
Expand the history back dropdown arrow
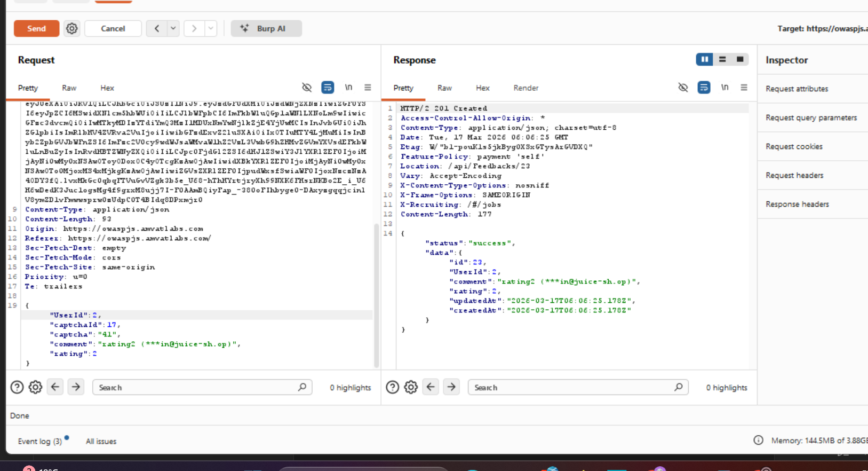coord(173,28)
